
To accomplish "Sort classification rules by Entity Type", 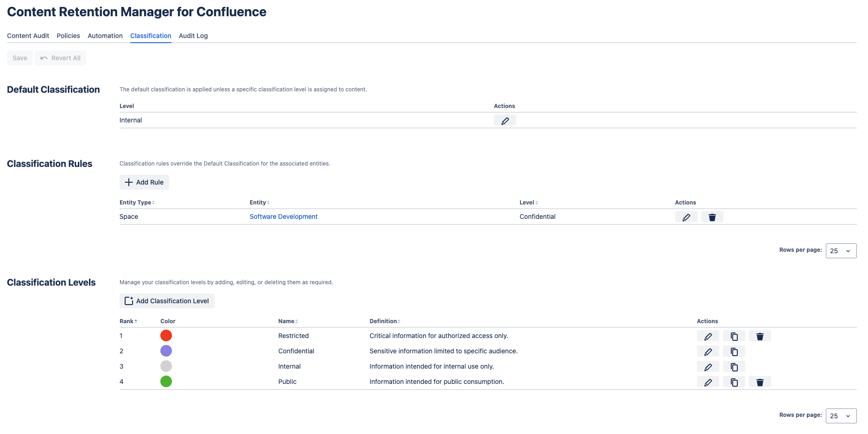I will [x=137, y=203].
